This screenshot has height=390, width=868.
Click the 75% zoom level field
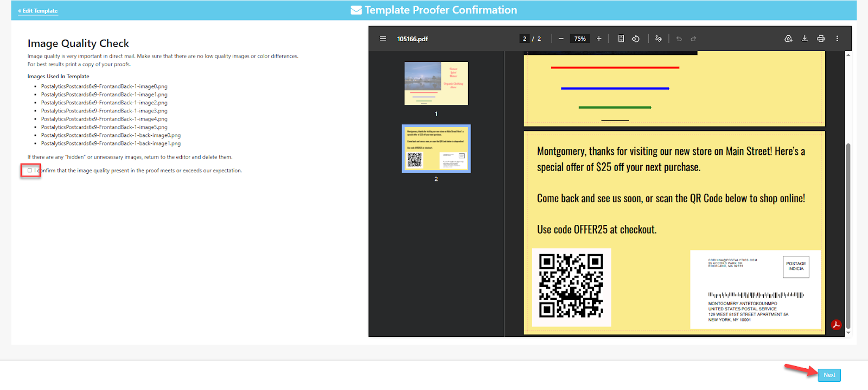pos(580,39)
